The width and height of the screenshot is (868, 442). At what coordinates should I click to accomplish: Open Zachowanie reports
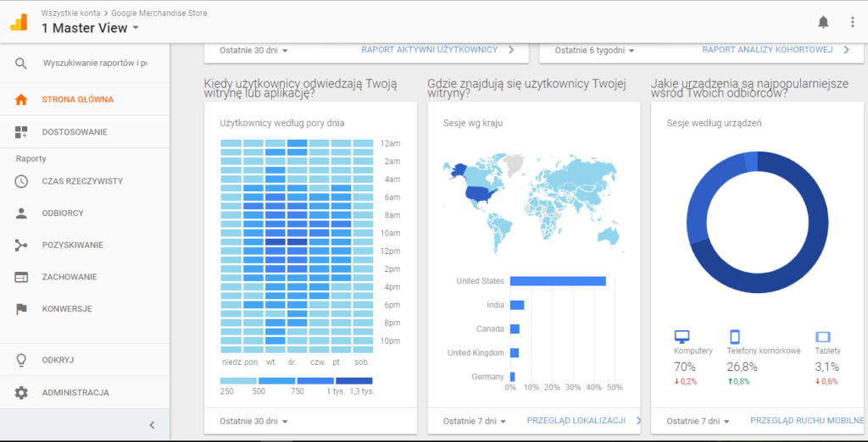[x=85, y=277]
